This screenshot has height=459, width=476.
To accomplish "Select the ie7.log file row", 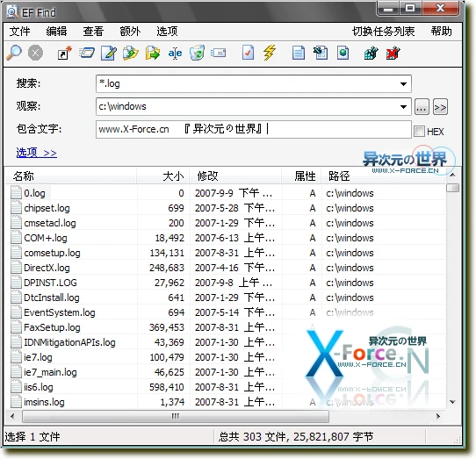I will tap(226, 357).
